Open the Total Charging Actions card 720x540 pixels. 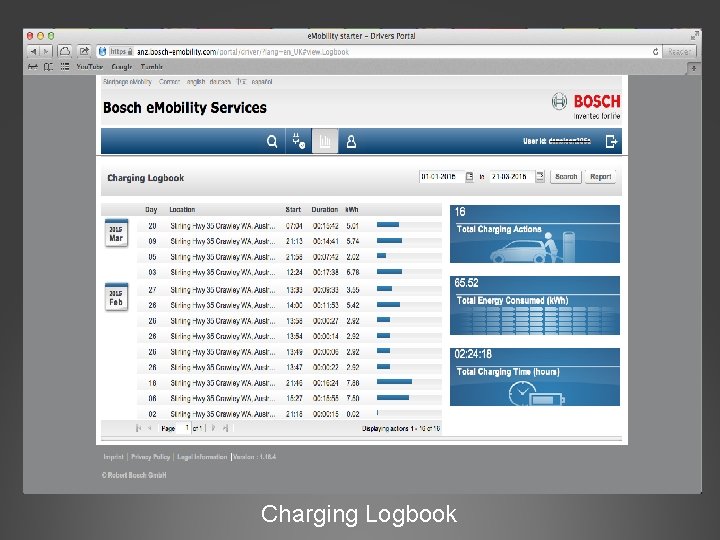tap(535, 234)
